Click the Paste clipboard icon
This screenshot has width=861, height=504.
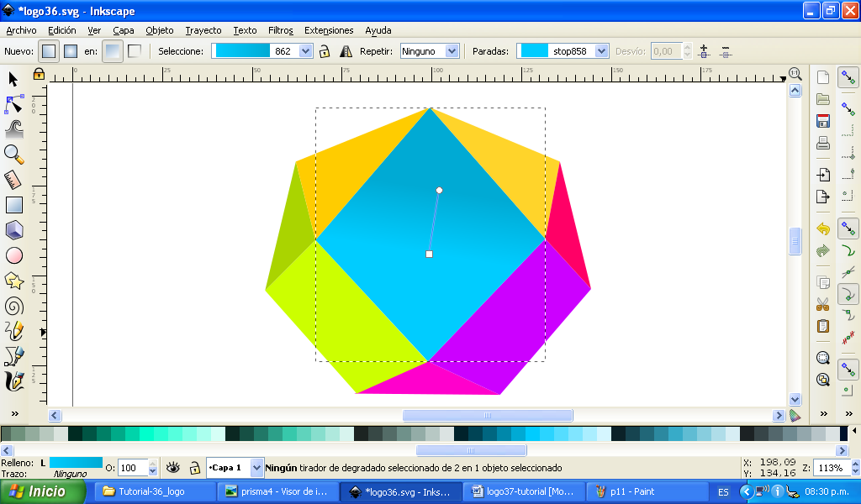822,326
